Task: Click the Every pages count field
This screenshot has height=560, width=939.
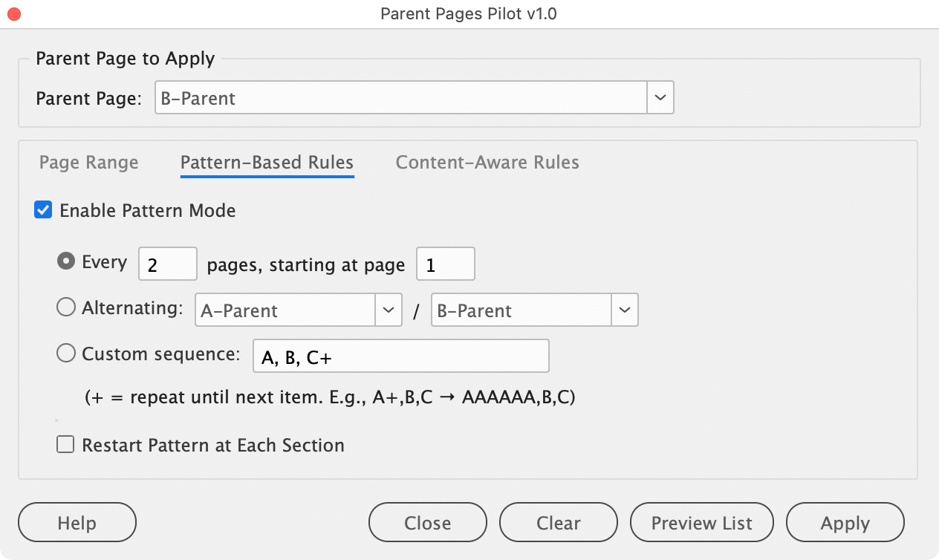Action: tap(167, 264)
